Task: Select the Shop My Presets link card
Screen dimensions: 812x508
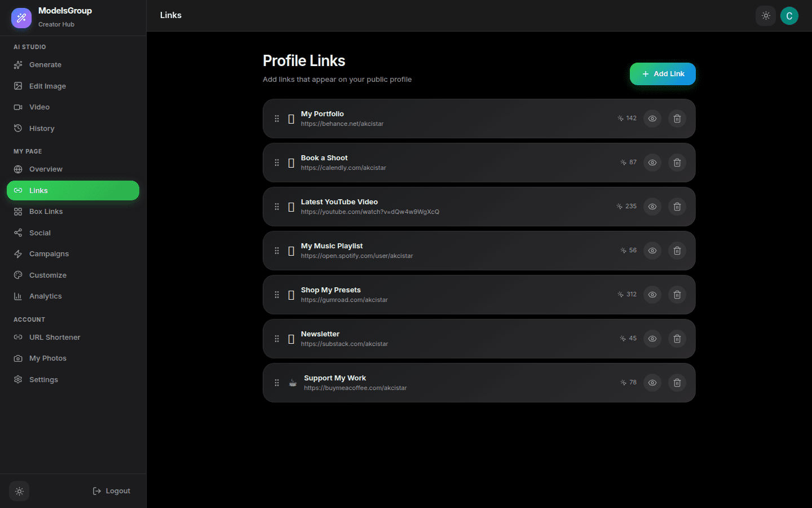Action: (x=479, y=295)
